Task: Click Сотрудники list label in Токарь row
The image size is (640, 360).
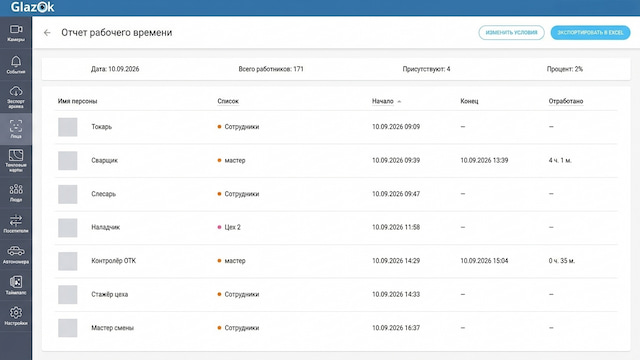Action: point(242,127)
